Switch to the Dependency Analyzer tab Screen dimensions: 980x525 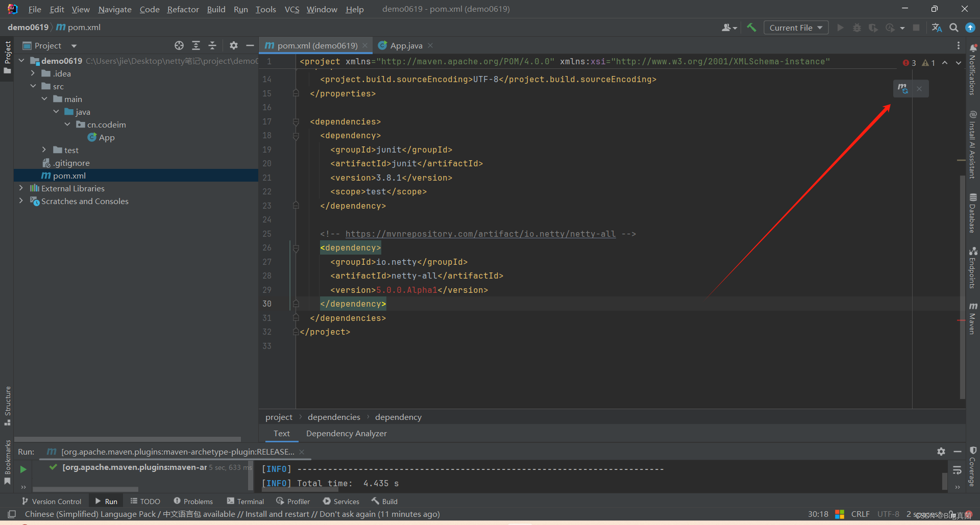pos(346,433)
